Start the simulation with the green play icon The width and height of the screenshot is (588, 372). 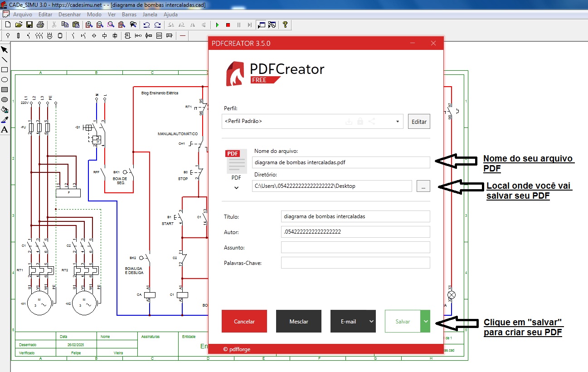point(218,25)
